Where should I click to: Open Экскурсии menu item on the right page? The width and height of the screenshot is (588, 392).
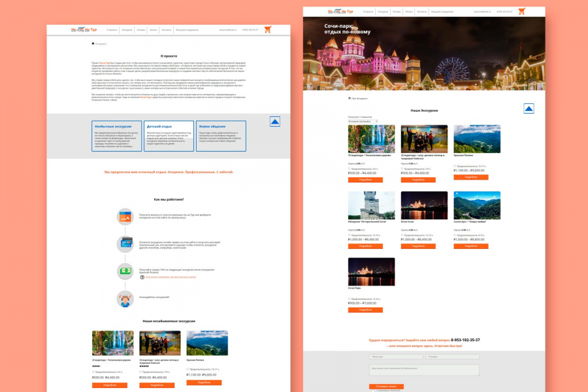pos(383,12)
